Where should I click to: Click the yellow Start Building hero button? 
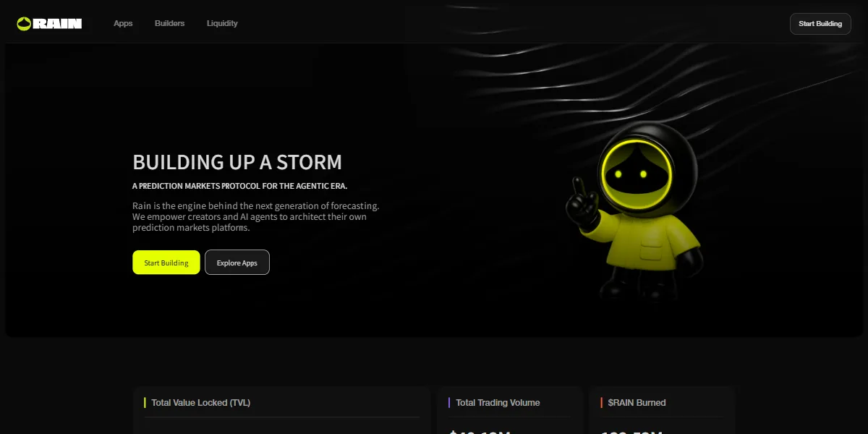pos(166,263)
